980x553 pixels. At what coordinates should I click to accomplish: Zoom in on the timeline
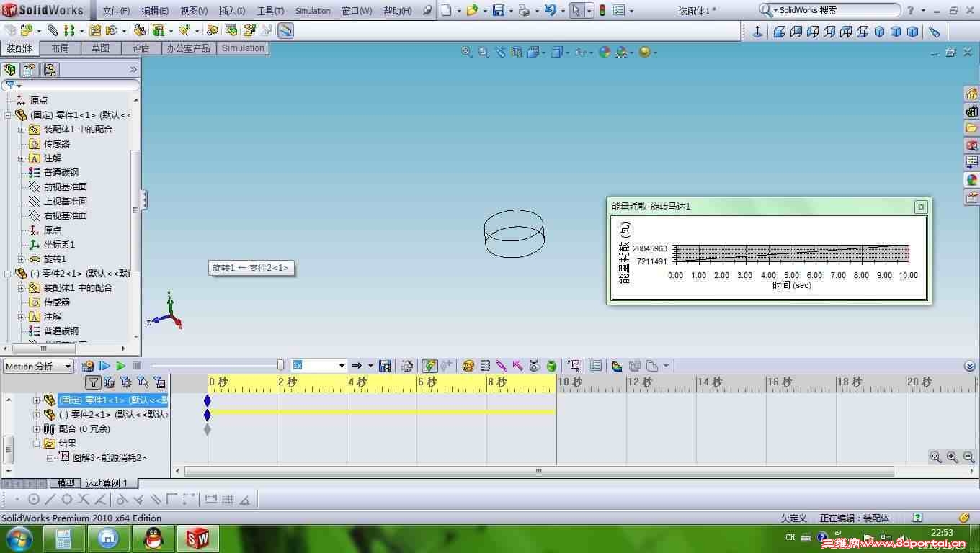(x=953, y=457)
